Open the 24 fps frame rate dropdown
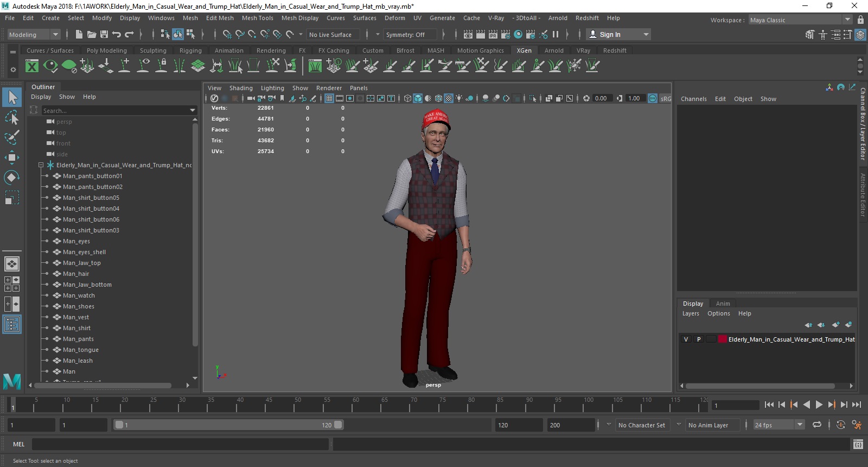This screenshot has height=467, width=868. [x=779, y=425]
